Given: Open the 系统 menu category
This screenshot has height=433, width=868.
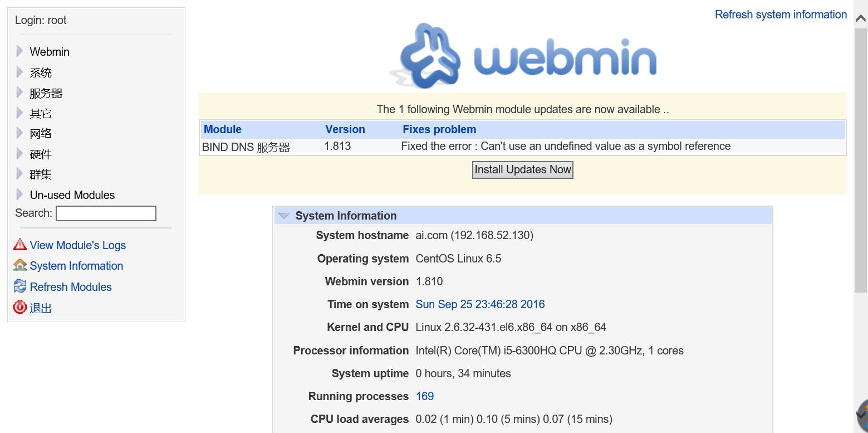Looking at the screenshot, I should pyautogui.click(x=41, y=72).
